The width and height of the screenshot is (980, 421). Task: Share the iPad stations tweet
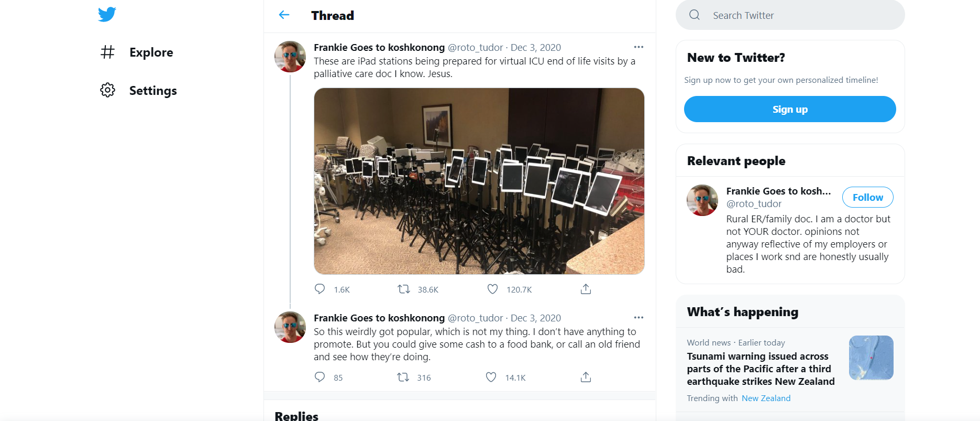586,289
